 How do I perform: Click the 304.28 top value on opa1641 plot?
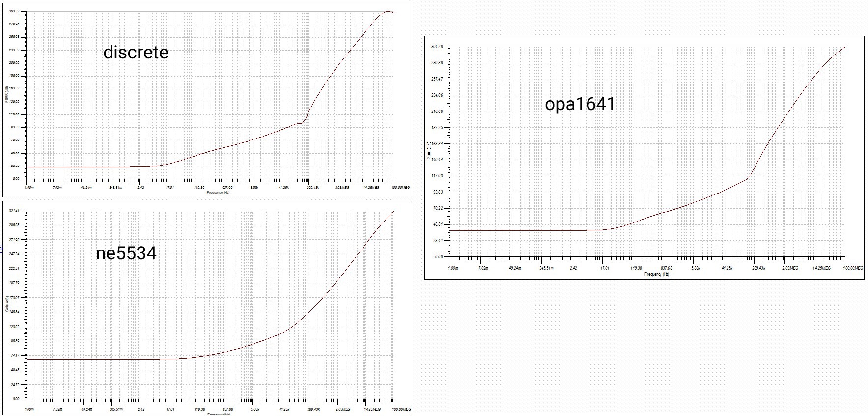(x=437, y=47)
